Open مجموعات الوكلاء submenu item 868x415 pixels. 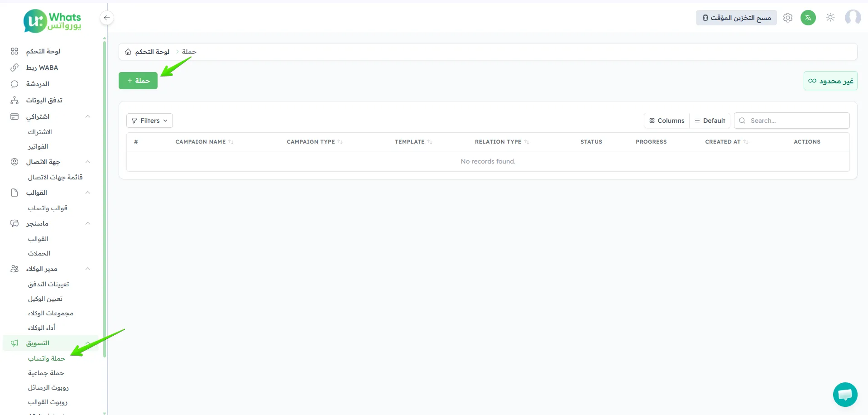pos(51,313)
